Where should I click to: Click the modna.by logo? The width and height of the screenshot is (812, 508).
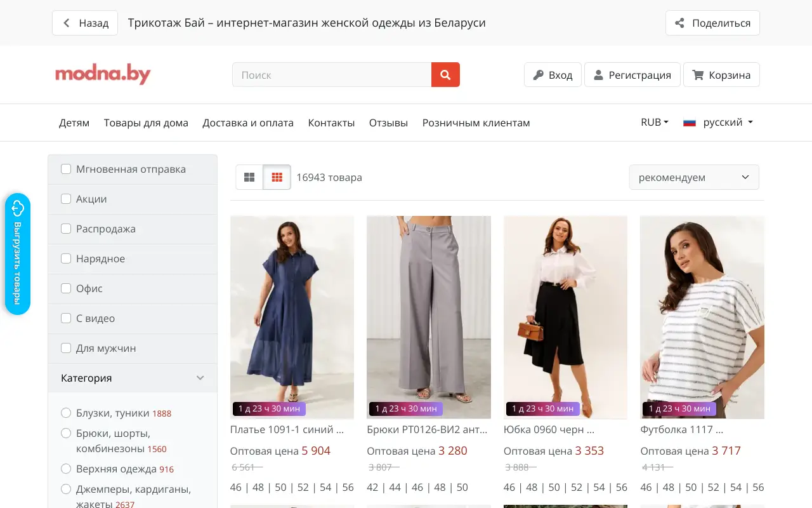click(x=103, y=75)
